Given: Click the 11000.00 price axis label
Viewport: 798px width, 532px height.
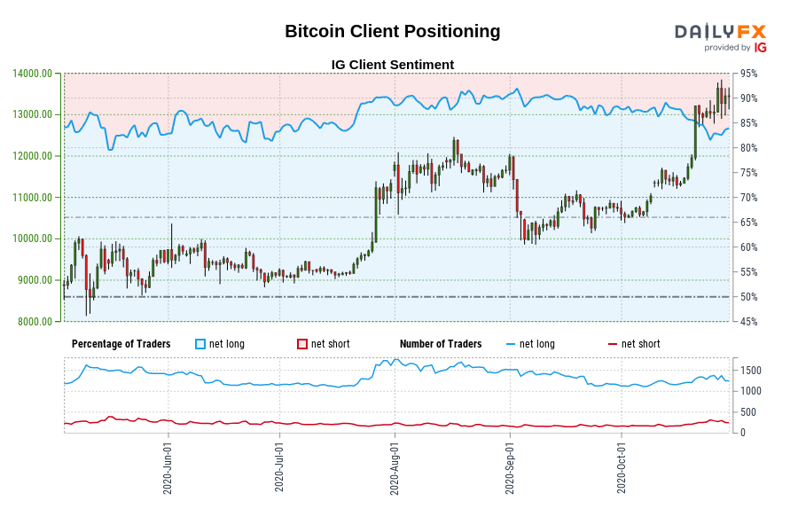Looking at the screenshot, I should [33, 198].
